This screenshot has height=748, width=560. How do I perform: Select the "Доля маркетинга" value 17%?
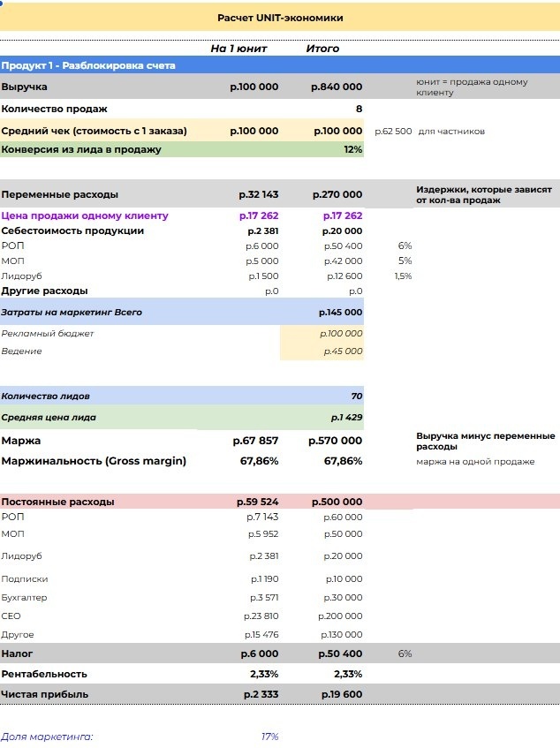pyautogui.click(x=269, y=737)
